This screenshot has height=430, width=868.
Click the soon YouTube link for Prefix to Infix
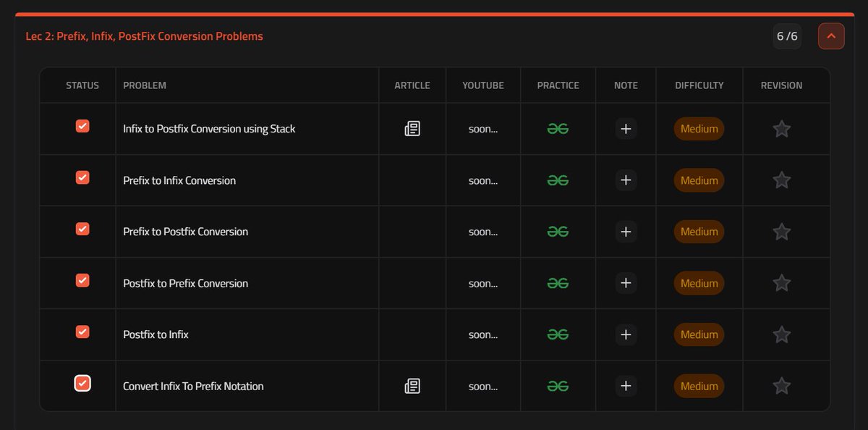[482, 180]
